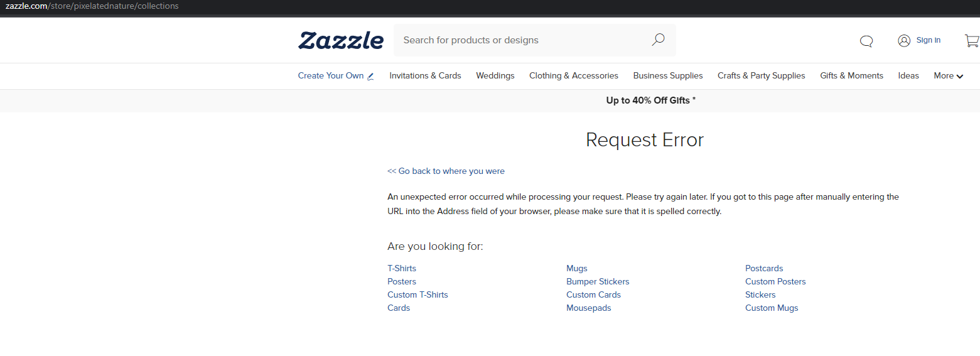Screen dimensions: 980x356
Task: Open the Mousepads link
Action: pos(589,308)
